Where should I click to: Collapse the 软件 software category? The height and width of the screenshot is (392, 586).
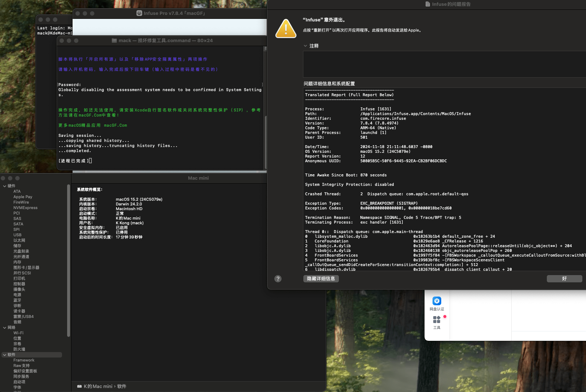5,355
